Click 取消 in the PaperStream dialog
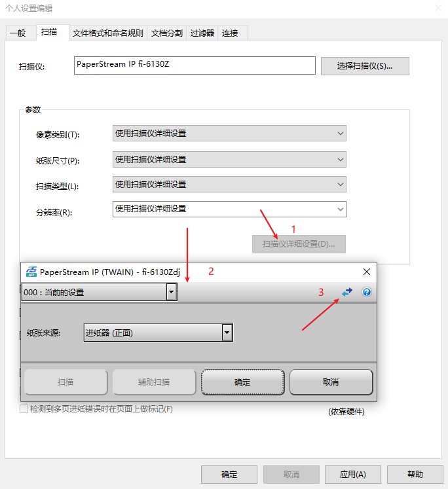This screenshot has width=448, height=489. [331, 382]
